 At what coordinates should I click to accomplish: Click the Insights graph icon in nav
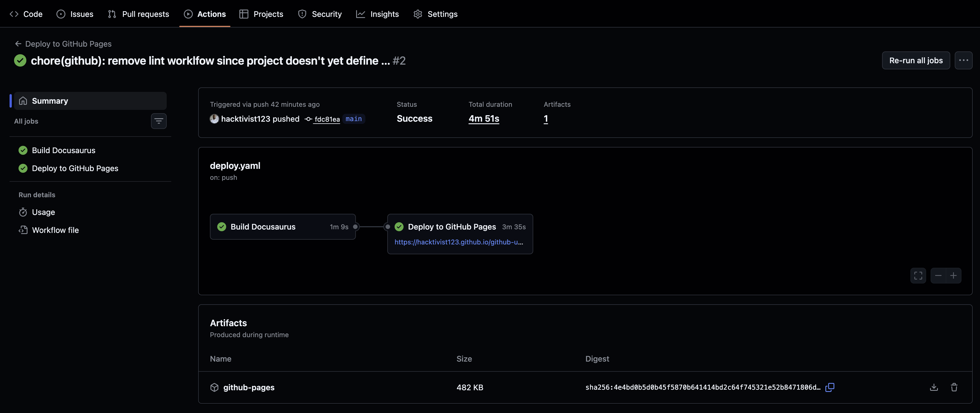point(360,14)
